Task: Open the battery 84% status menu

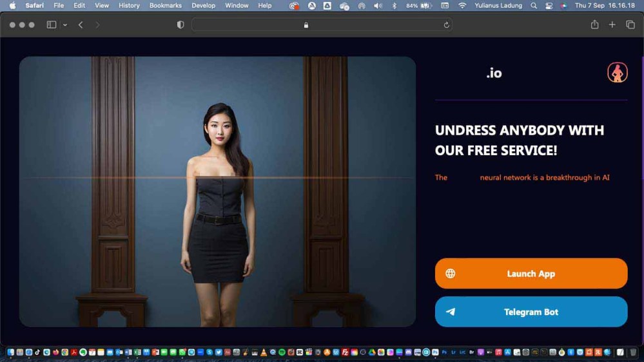Action: tap(419, 6)
